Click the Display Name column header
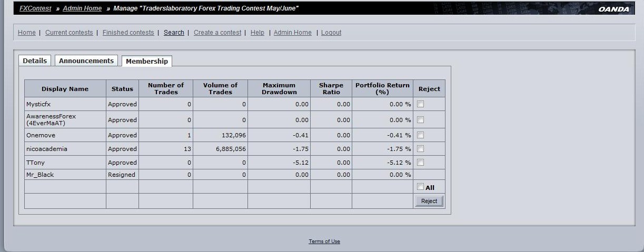The height and width of the screenshot is (252, 644). pyautogui.click(x=65, y=88)
